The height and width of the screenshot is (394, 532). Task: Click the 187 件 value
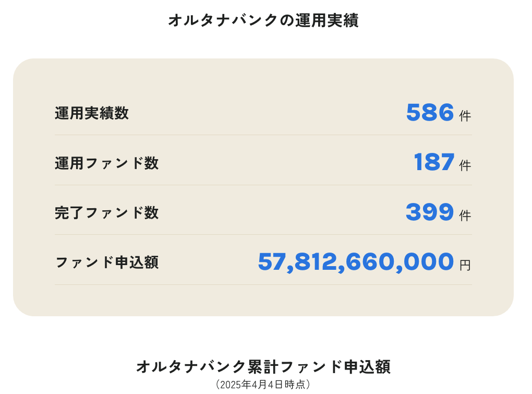tap(442, 162)
